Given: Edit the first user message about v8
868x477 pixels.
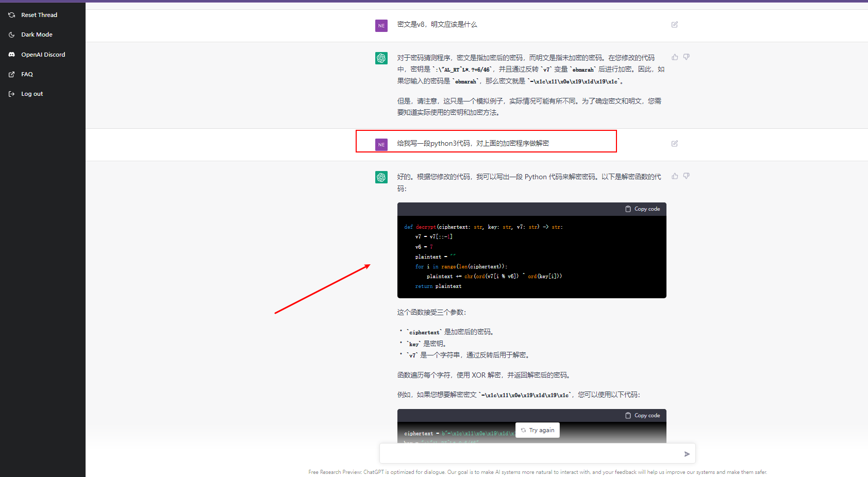Looking at the screenshot, I should click(674, 25).
